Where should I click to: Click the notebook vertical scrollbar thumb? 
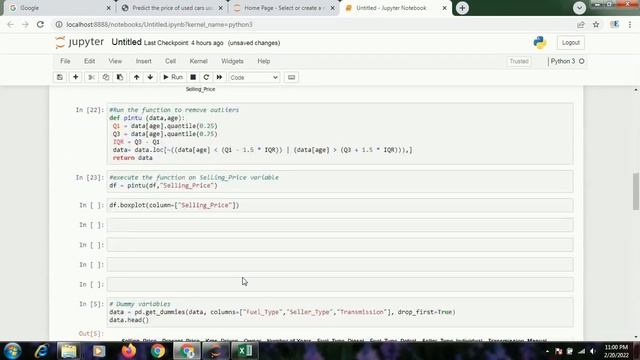(636, 191)
